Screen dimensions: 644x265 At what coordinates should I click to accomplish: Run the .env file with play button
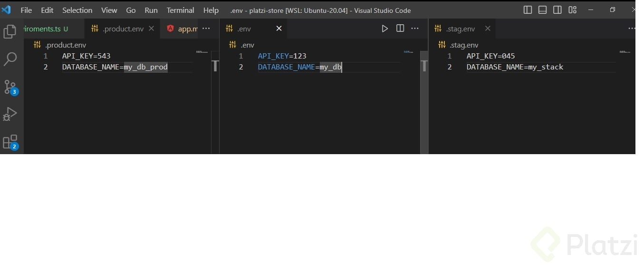(384, 29)
